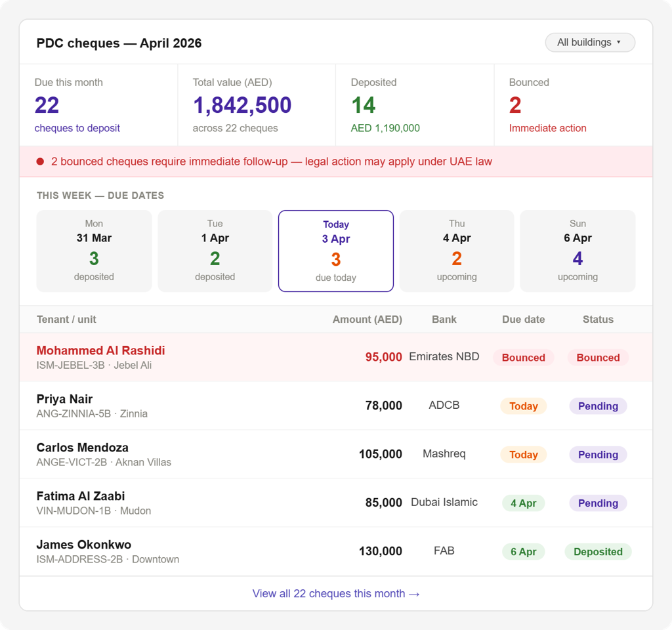
Task: Click the dropdown arrow beside All buildings
Action: tap(619, 42)
